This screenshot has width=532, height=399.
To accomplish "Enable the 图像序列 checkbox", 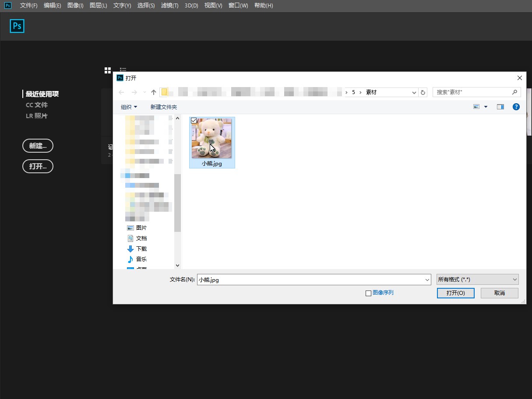I will (x=368, y=293).
